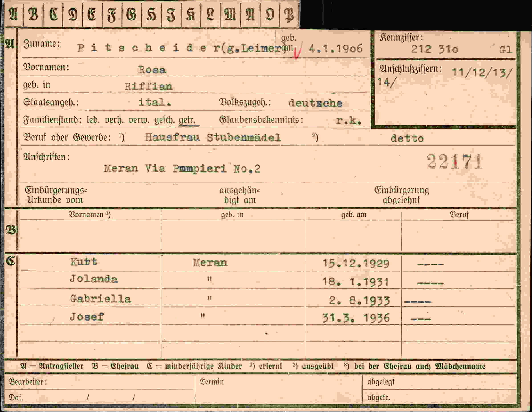
Task: Click the child name 'Jolanda'
Action: coord(93,279)
